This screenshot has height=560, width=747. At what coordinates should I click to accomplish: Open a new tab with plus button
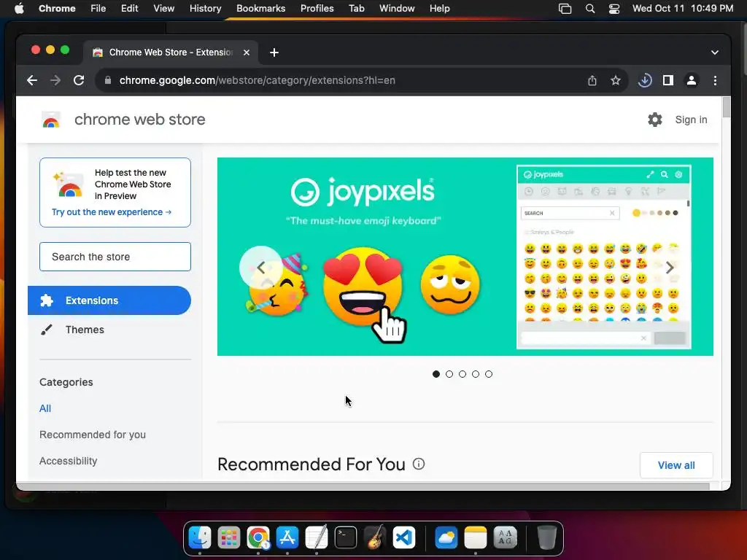click(274, 52)
